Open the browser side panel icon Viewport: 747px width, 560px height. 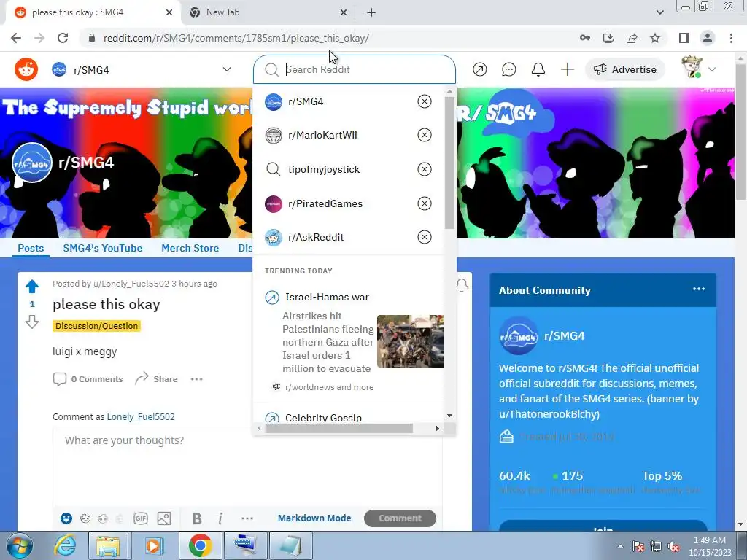[684, 38]
